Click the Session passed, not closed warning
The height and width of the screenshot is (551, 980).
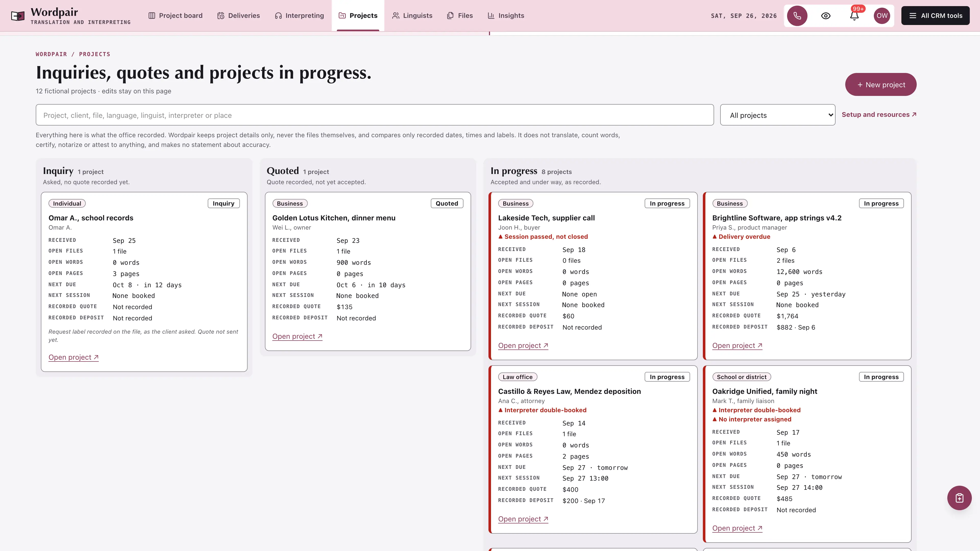coord(543,236)
